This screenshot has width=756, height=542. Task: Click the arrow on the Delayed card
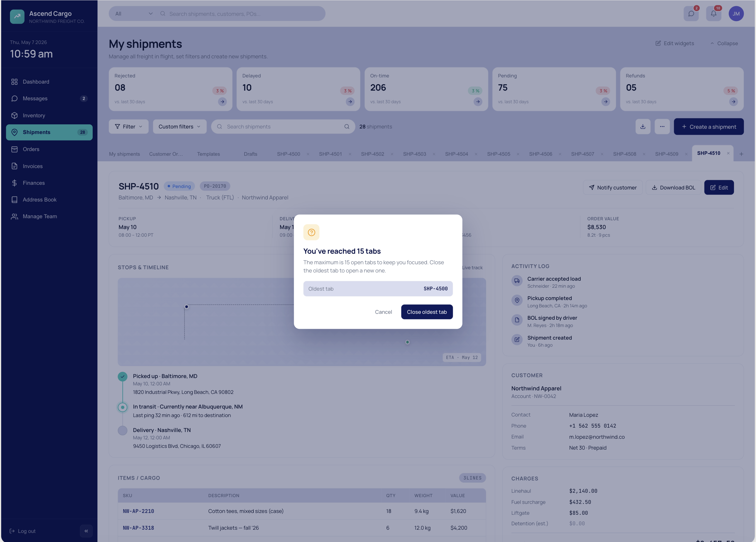click(x=350, y=102)
